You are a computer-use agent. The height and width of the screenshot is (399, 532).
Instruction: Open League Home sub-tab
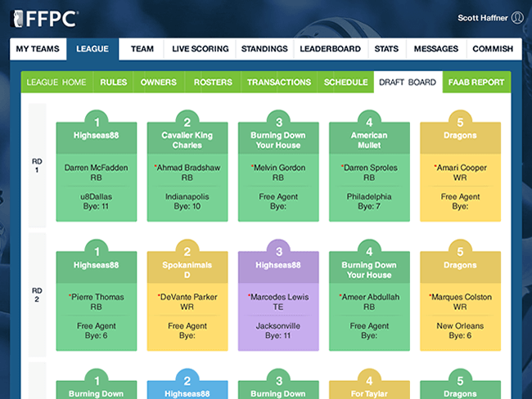coord(56,82)
